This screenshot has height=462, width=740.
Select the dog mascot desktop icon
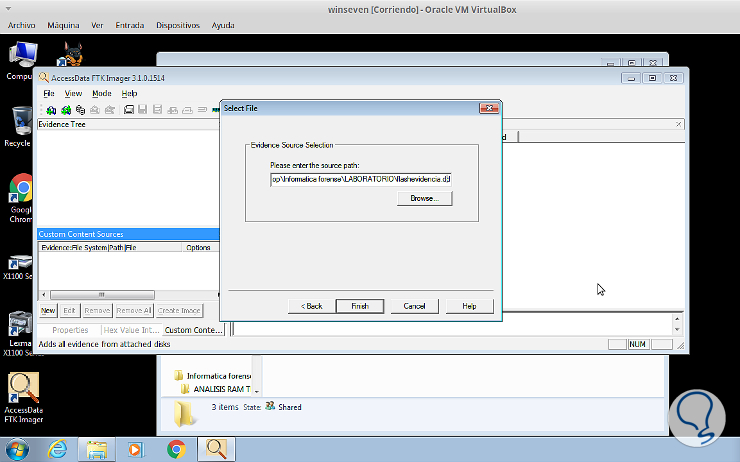pos(71,54)
